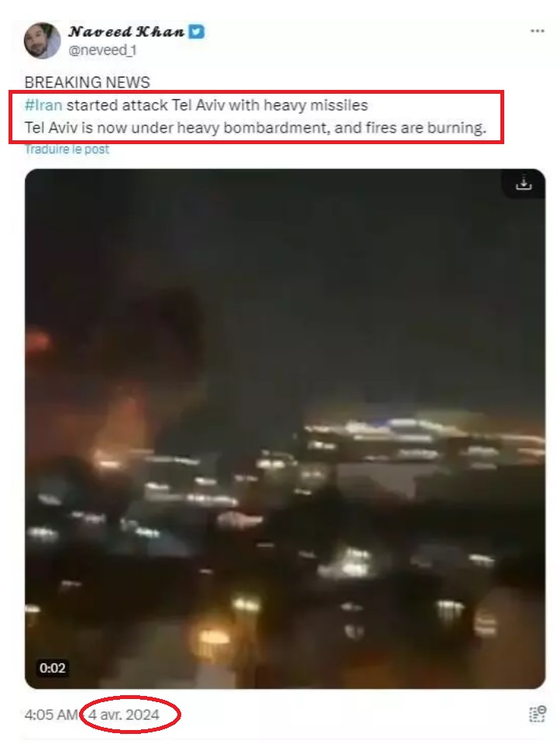
Task: Click the 0:02 video duration badge
Action: (x=52, y=668)
